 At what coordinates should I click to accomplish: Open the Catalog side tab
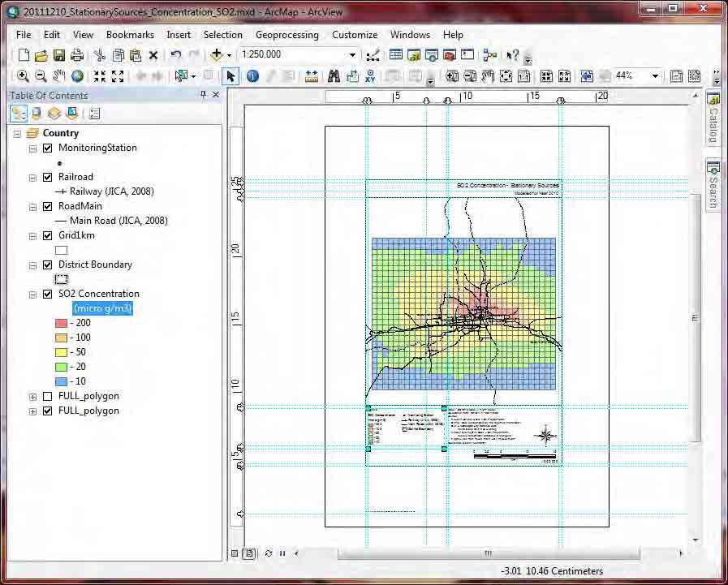coord(713,118)
